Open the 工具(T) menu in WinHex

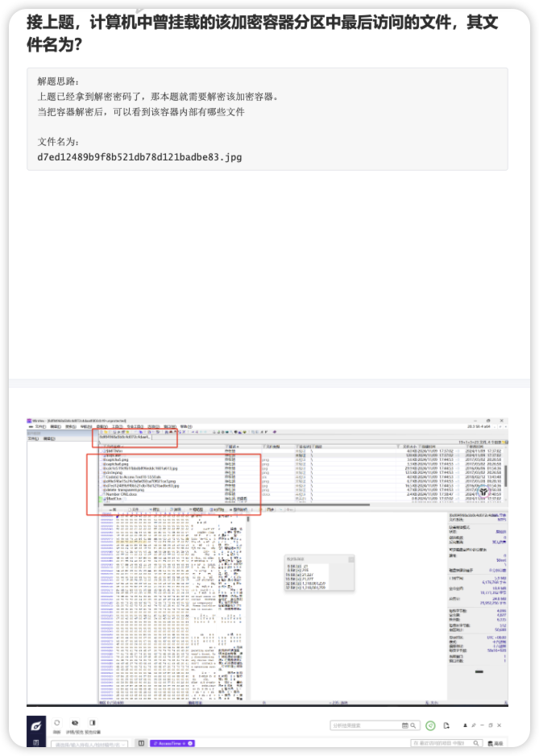point(118,426)
